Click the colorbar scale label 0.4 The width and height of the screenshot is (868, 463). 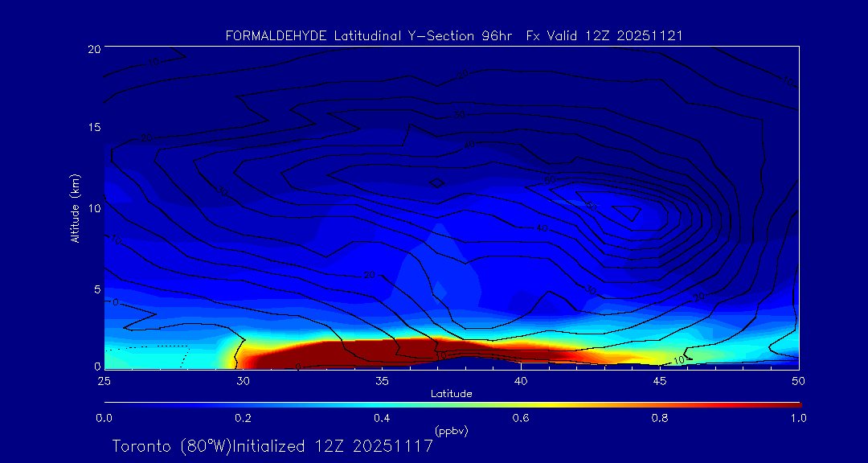382,418
